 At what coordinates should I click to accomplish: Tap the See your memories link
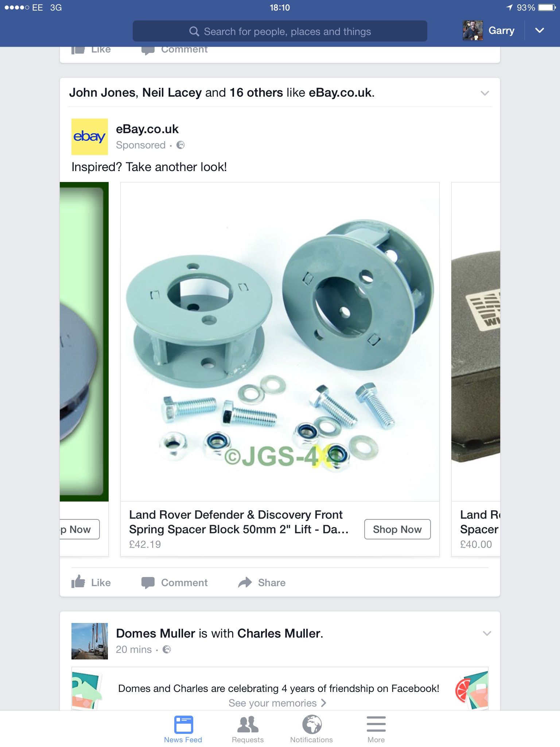[x=277, y=703]
